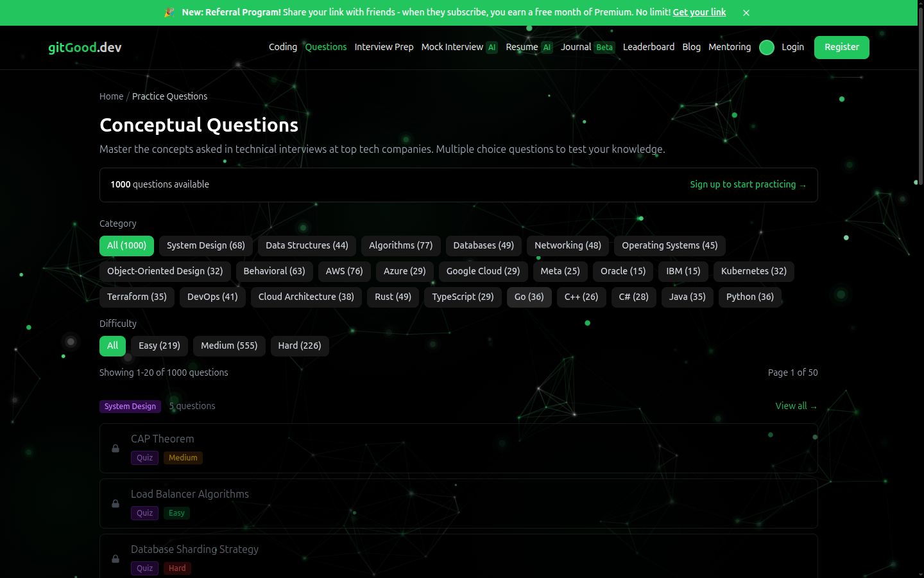Click the AI badge next to Mock Interview

click(x=492, y=47)
